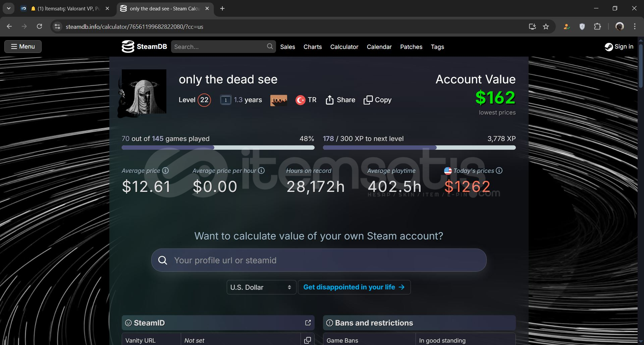The width and height of the screenshot is (644, 345).
Task: Install app icon in address bar
Action: (x=532, y=26)
